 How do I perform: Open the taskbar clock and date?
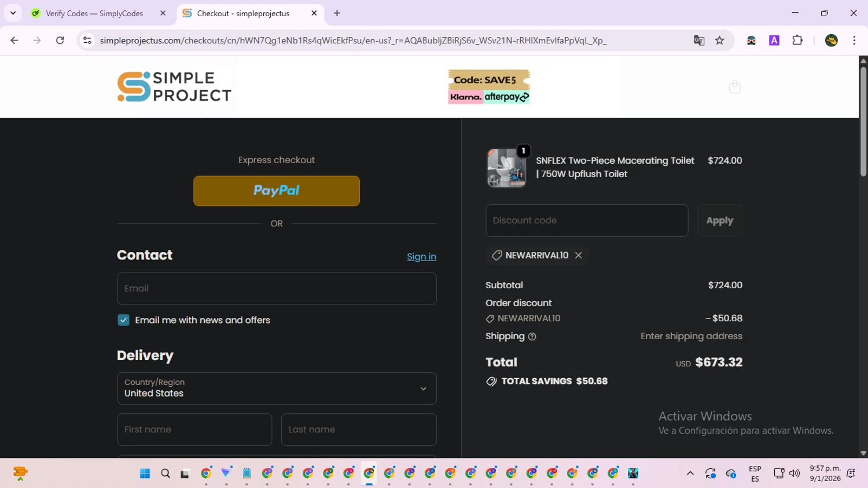[x=825, y=474]
